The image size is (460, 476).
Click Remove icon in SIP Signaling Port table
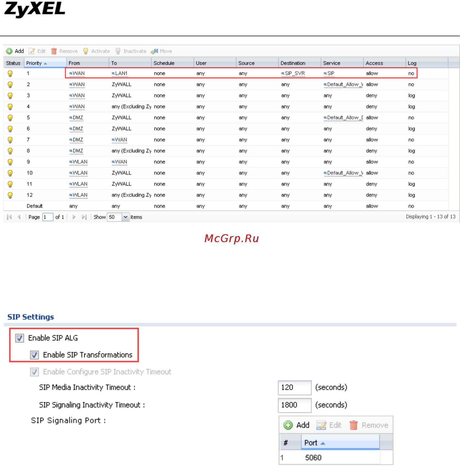(353, 425)
